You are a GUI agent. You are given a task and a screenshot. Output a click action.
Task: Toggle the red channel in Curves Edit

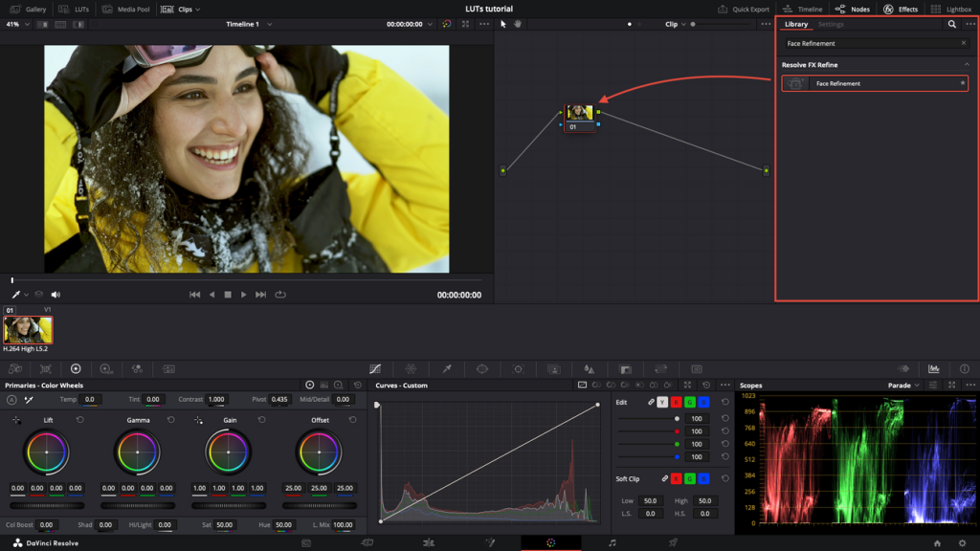[x=676, y=402]
